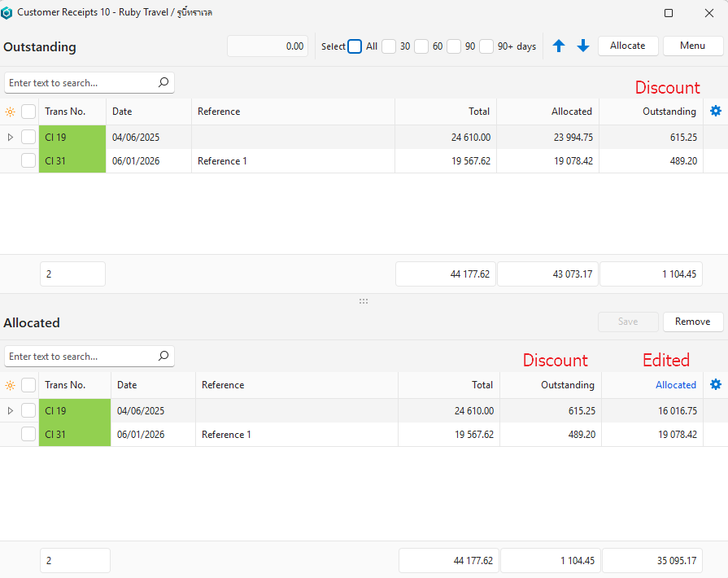Click the Outstanding search magnifier icon
Screen dimensions: 728x578
[x=163, y=82]
